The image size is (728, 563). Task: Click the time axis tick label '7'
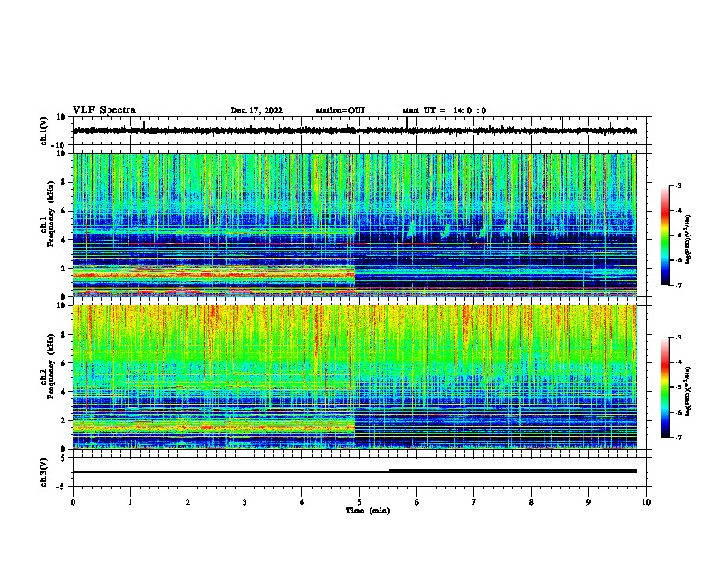(474, 502)
